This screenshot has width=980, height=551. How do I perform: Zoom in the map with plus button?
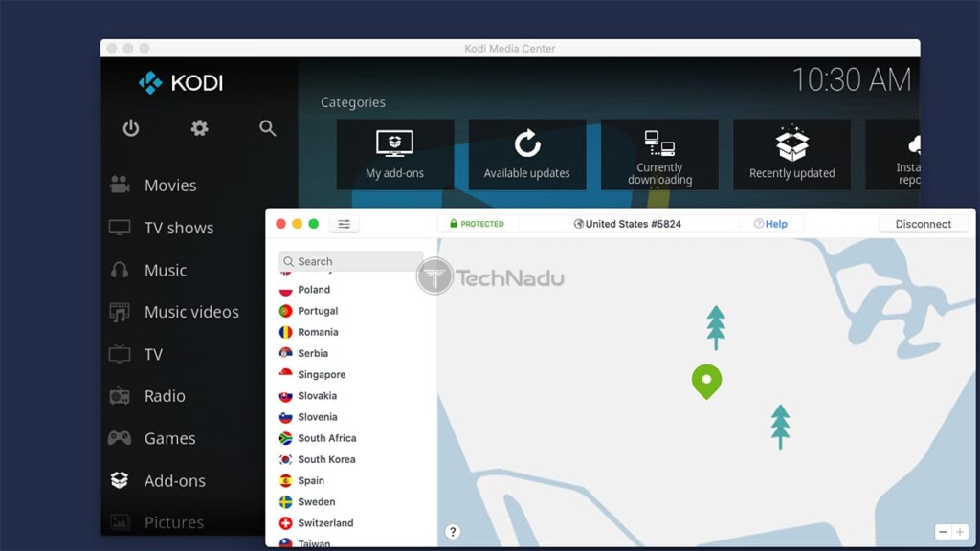[x=959, y=532]
